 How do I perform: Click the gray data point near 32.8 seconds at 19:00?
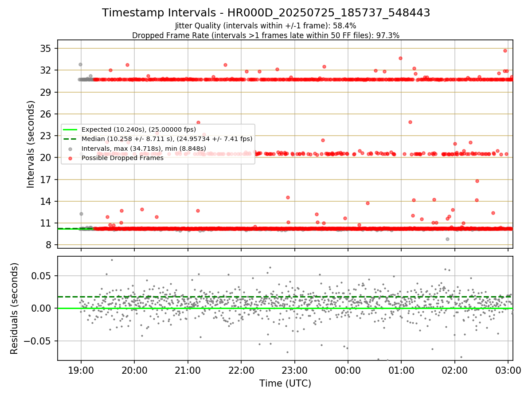tap(80, 64)
